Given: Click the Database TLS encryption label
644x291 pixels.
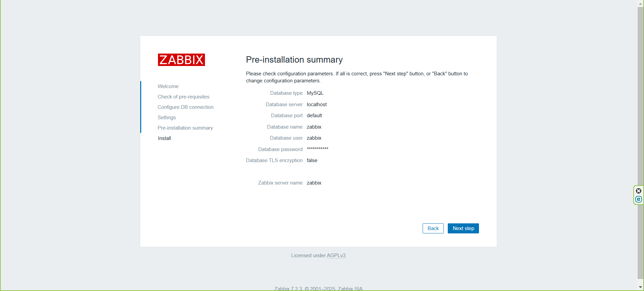Looking at the screenshot, I should tap(274, 160).
